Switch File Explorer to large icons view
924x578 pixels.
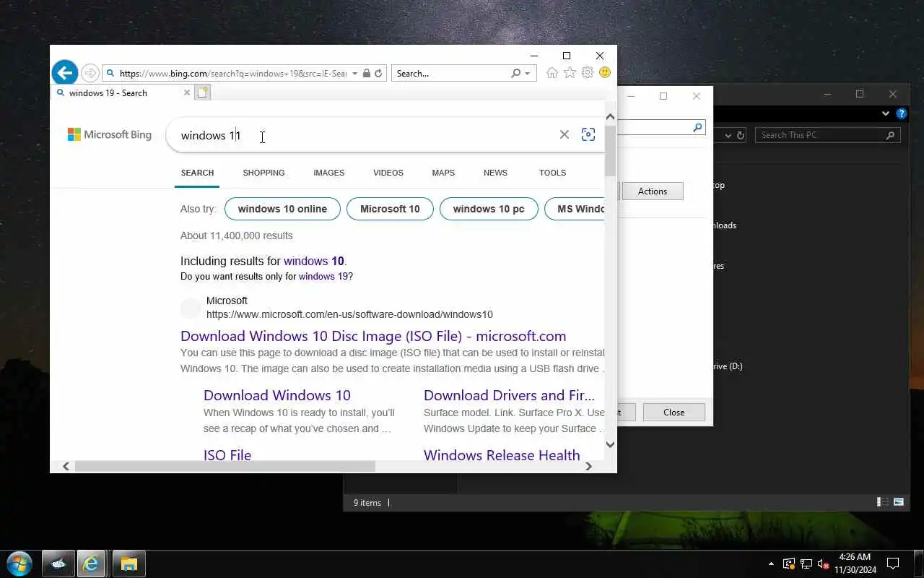899,502
